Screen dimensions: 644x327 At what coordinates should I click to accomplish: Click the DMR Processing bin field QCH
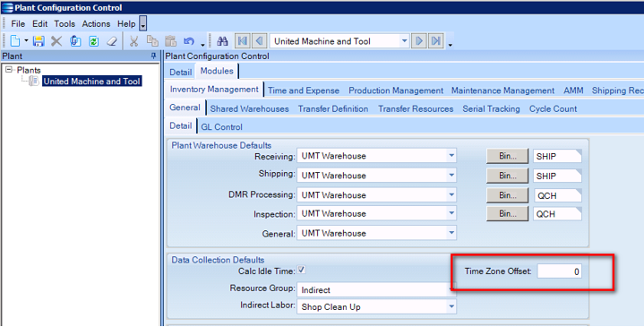coord(557,195)
